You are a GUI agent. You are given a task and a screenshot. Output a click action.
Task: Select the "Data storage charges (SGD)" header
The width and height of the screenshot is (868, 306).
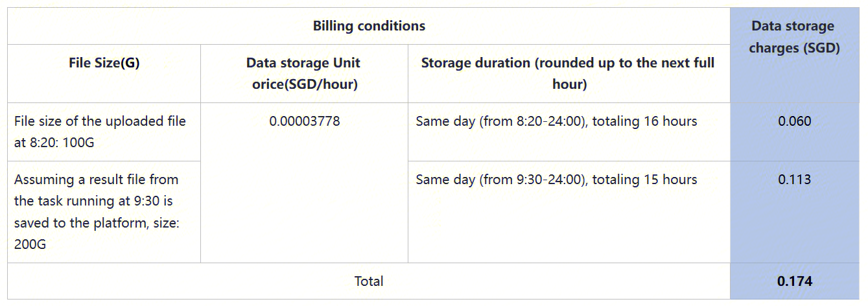click(794, 37)
